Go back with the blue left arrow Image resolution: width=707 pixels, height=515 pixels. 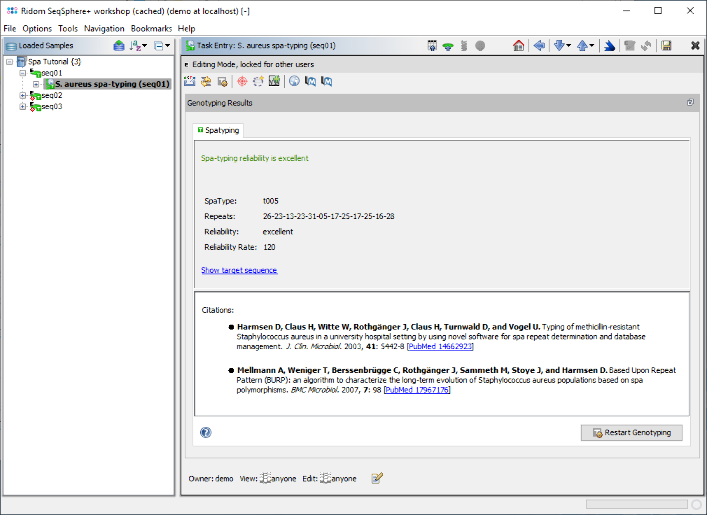click(x=539, y=46)
